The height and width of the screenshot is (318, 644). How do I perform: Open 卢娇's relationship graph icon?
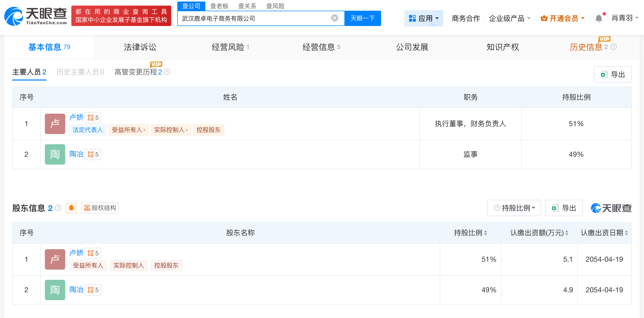[91, 117]
